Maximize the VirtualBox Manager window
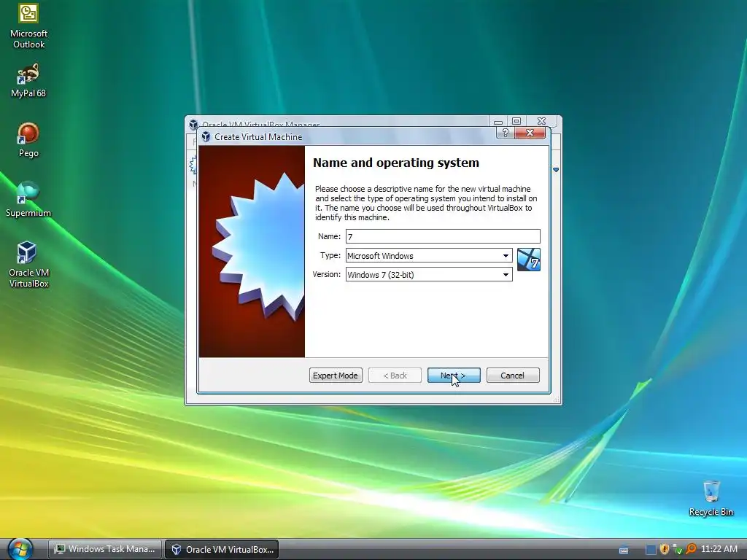747x560 pixels. (516, 121)
